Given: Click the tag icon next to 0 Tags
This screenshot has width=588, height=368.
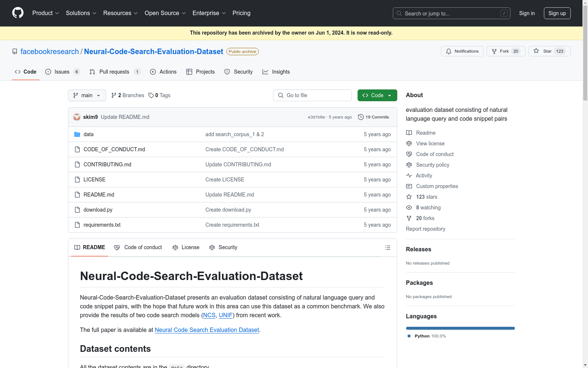Looking at the screenshot, I should [x=151, y=95].
